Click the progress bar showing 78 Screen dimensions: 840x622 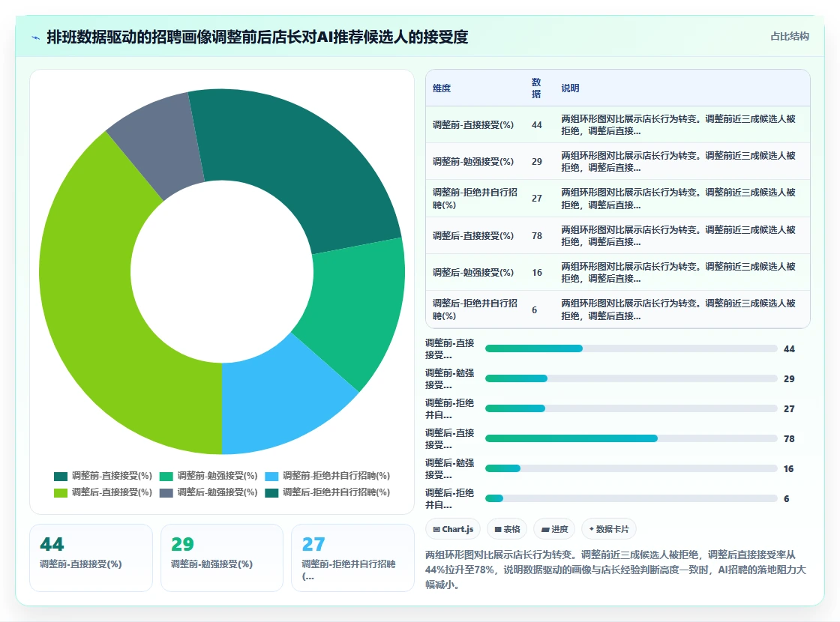click(x=631, y=438)
